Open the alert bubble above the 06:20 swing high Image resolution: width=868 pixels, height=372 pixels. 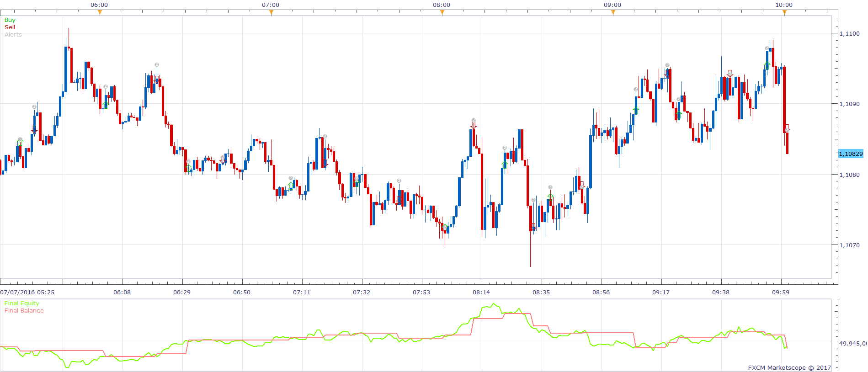[x=157, y=65]
